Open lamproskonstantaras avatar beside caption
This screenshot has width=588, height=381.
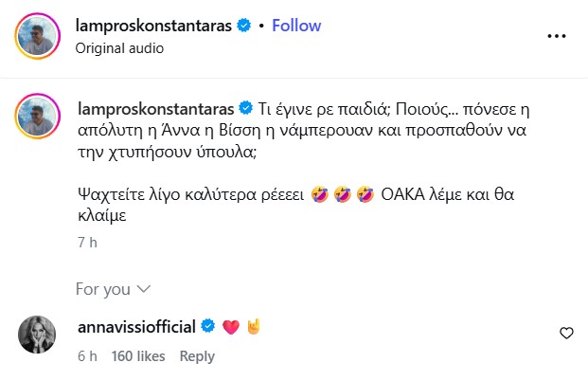[39, 117]
